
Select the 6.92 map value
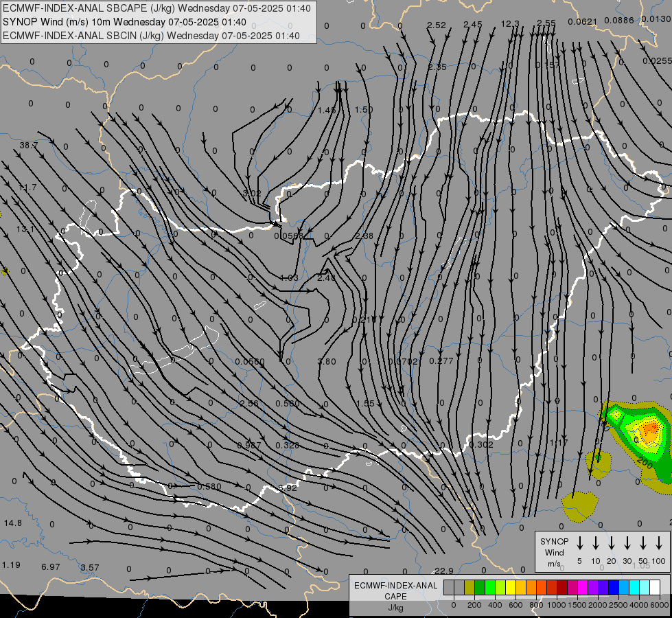[x=288, y=488]
